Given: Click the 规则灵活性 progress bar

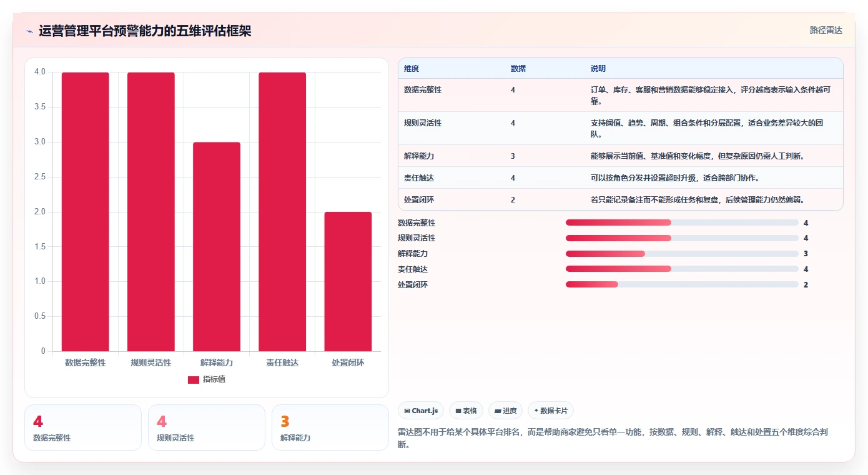Looking at the screenshot, I should click(x=682, y=238).
